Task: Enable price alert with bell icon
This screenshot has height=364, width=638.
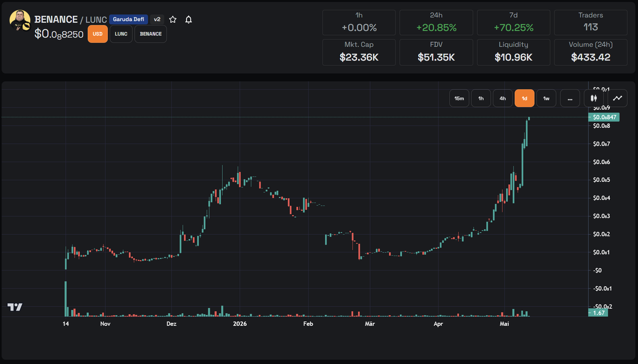Action: pyautogui.click(x=188, y=20)
